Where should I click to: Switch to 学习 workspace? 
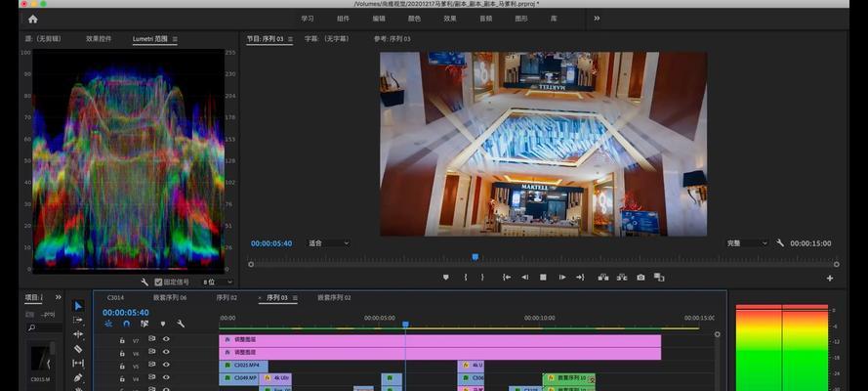tap(308, 19)
